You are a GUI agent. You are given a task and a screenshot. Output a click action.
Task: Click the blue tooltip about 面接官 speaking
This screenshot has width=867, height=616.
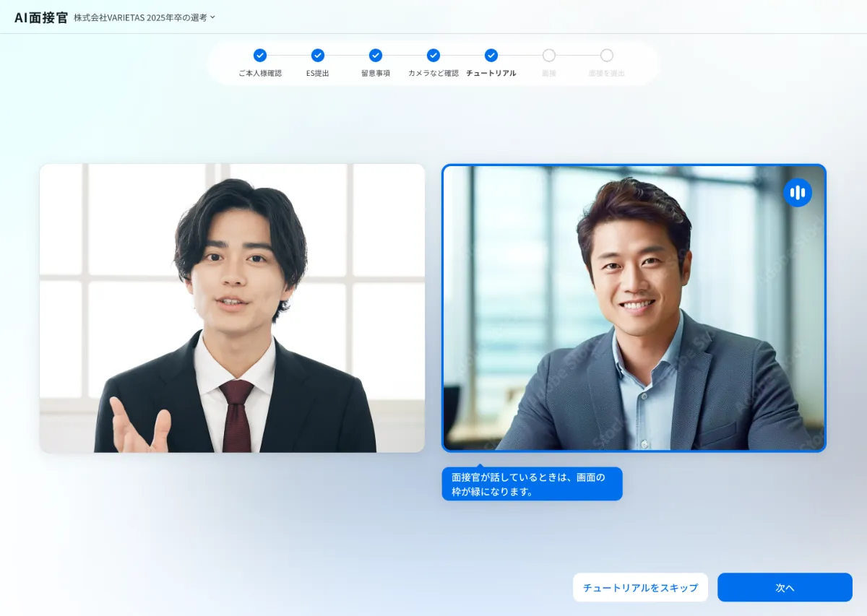point(532,484)
